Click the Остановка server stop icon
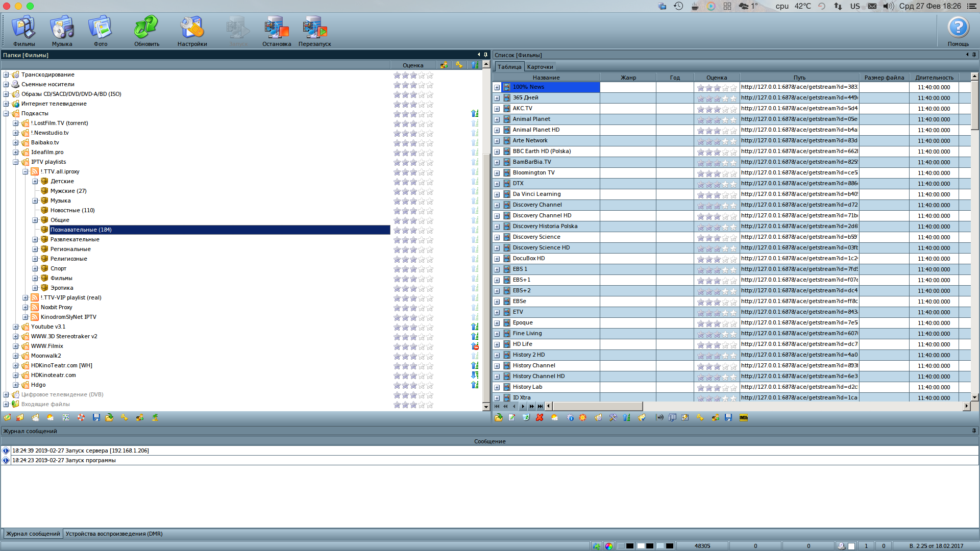Image resolution: width=980 pixels, height=551 pixels. [x=276, y=29]
